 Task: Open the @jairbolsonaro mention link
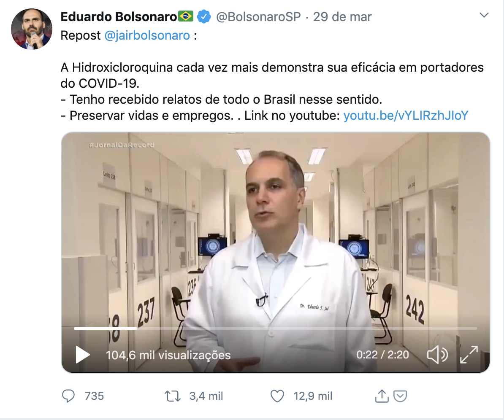tap(147, 35)
